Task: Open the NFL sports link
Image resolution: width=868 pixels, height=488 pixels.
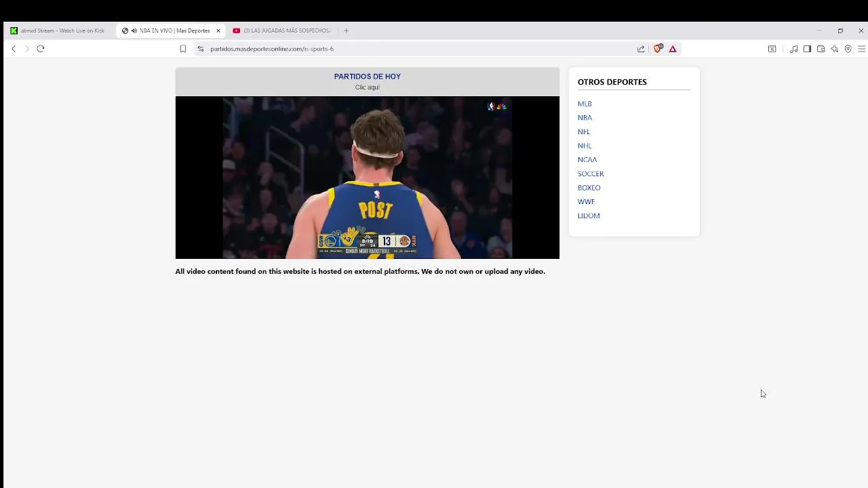Action: [x=584, y=131]
